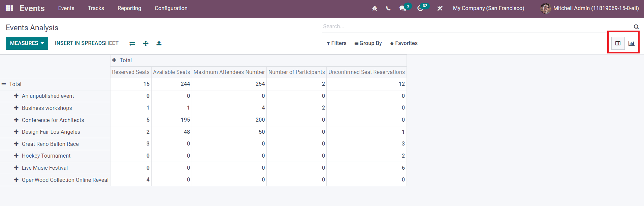Click Insert in Spreadsheet button
644x206 pixels.
click(x=87, y=43)
